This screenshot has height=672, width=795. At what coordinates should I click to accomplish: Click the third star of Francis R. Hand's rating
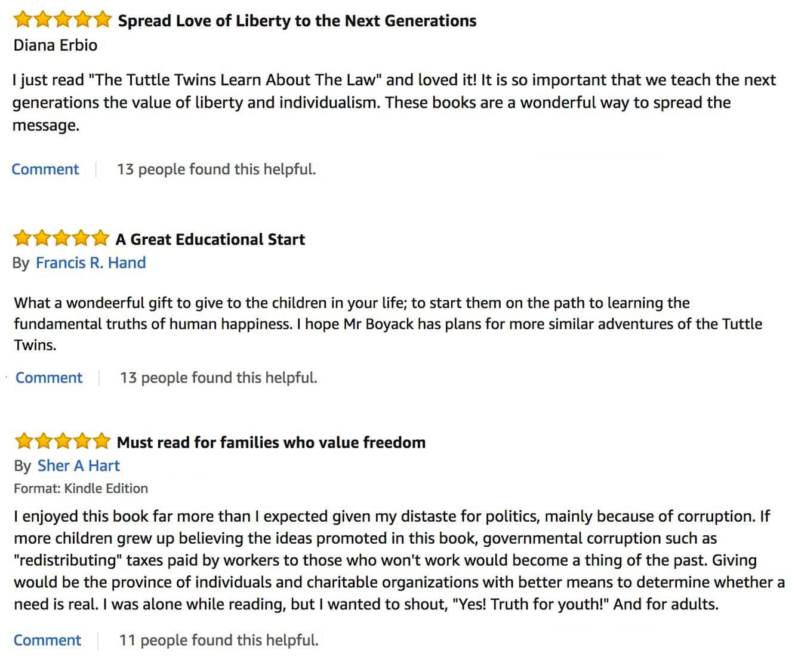61,239
